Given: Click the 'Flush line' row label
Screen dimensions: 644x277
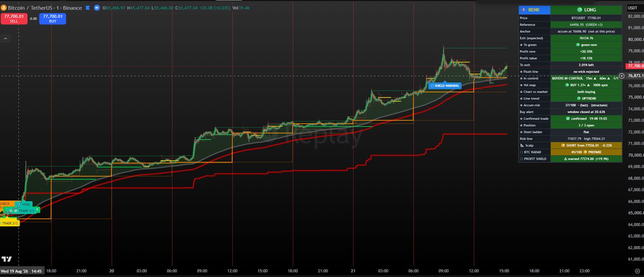Looking at the screenshot, I should pos(534,72).
